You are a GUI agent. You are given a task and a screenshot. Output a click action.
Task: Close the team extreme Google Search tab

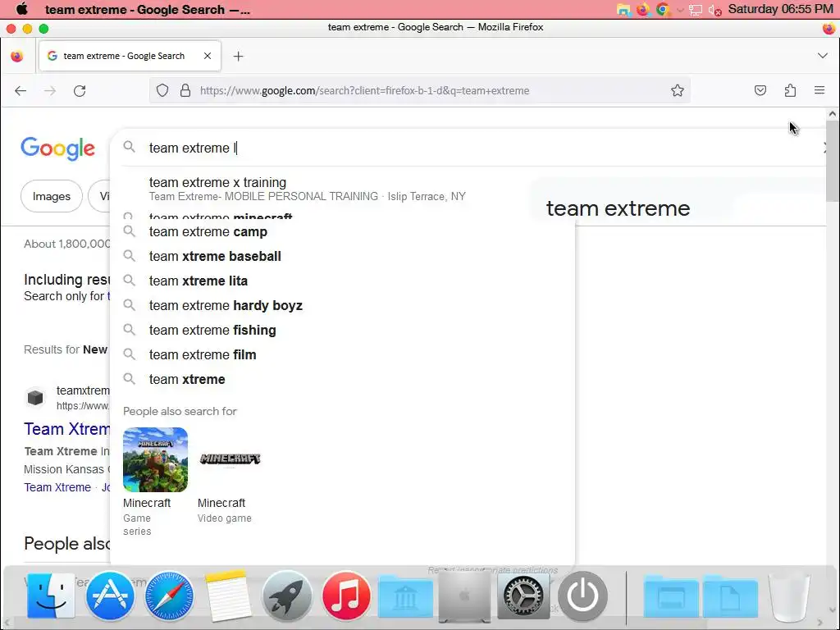pos(208,56)
